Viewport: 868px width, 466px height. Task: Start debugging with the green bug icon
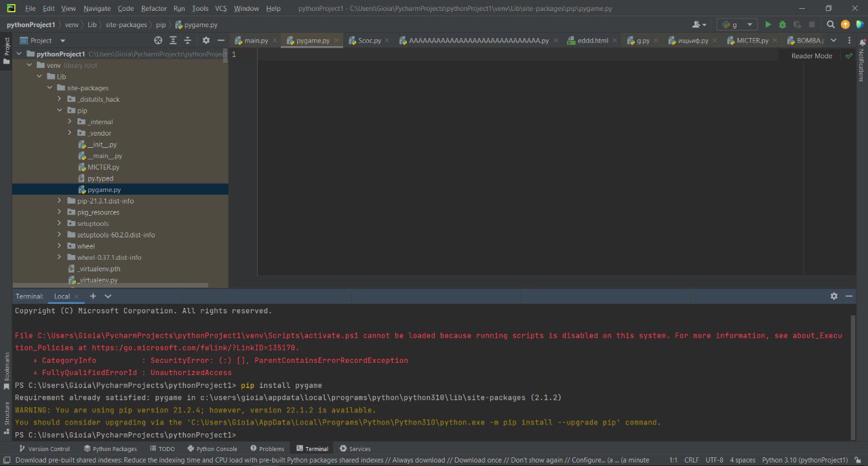tap(782, 24)
